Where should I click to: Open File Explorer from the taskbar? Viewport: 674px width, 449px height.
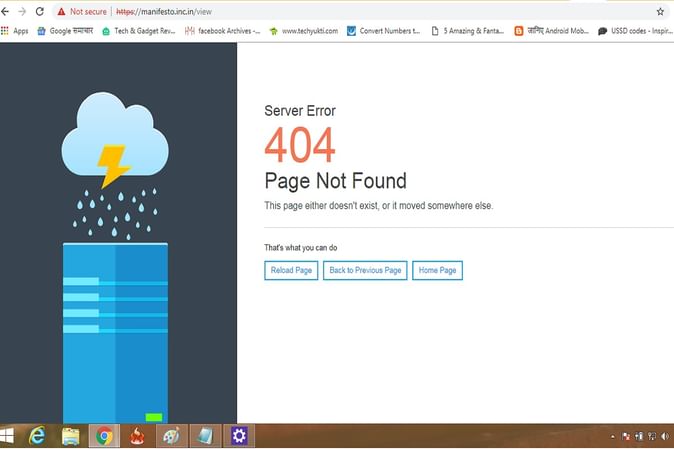[x=70, y=436]
